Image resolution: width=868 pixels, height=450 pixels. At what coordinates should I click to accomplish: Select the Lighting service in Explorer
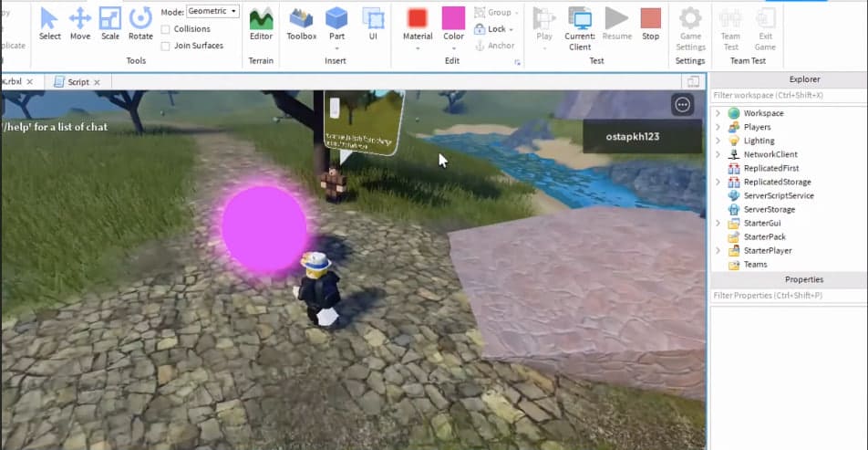(759, 141)
